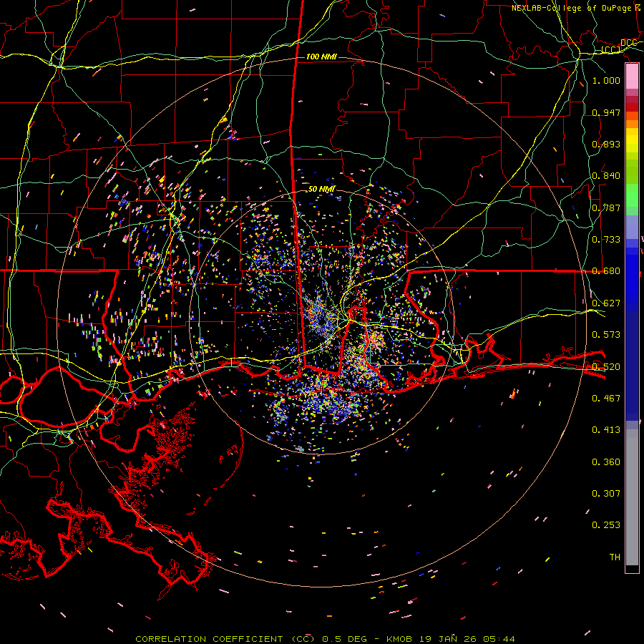Click the 50 NMI range ring label
This screenshot has height=644, width=644.
pyautogui.click(x=321, y=190)
